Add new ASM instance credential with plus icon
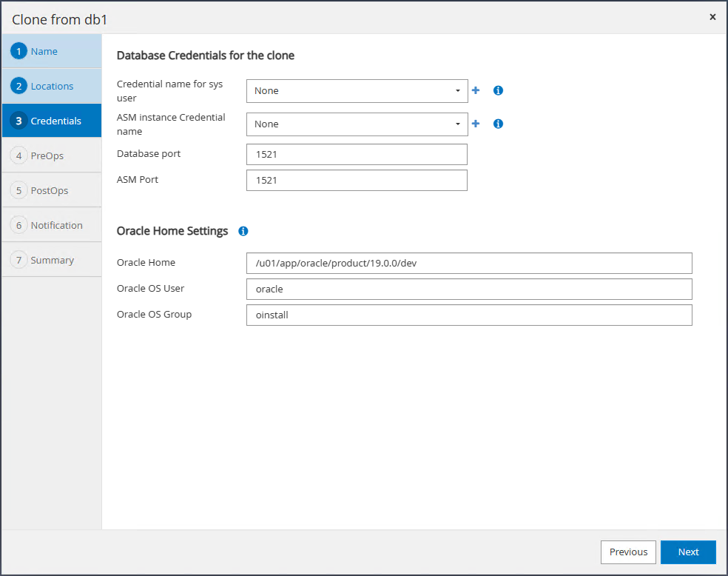The width and height of the screenshot is (728, 576). pos(476,124)
